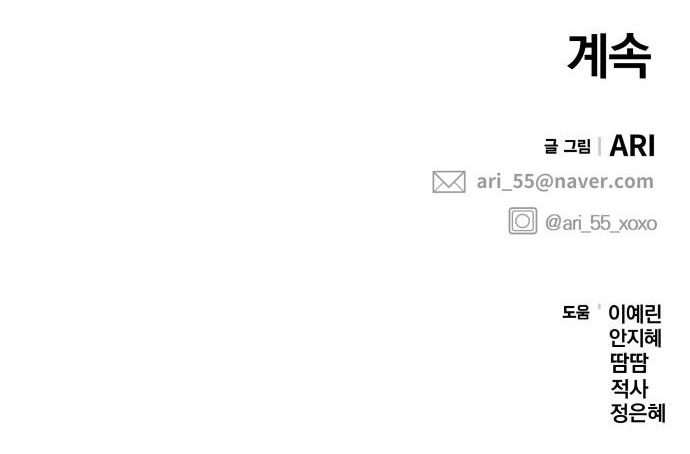Select assistant name 땀땀
Screen dimensions: 690x454
pyautogui.click(x=629, y=363)
